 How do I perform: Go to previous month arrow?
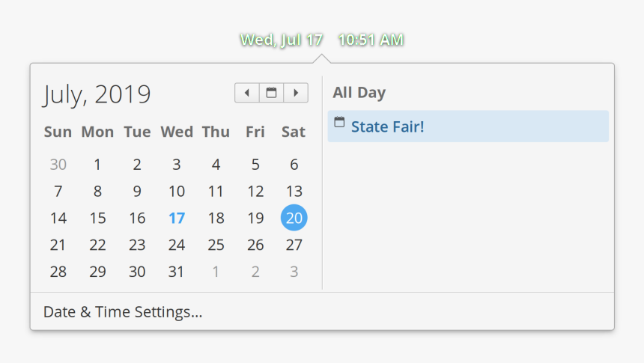click(x=247, y=93)
